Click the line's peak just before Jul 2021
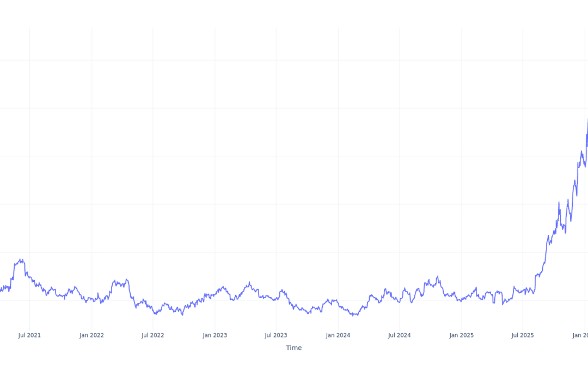This screenshot has width=588, height=368. (x=21, y=260)
